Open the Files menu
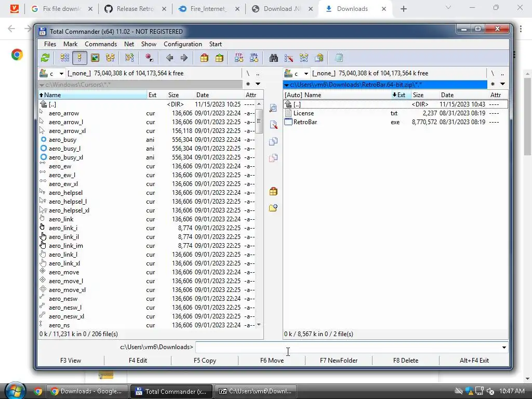The height and width of the screenshot is (399, 532). pos(50,44)
